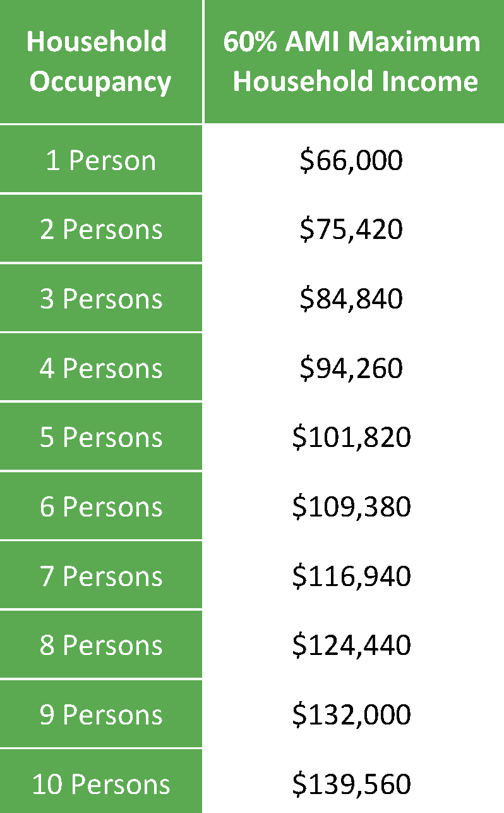Select the 8 Persons row label
Image resolution: width=504 pixels, height=813 pixels.
100,645
